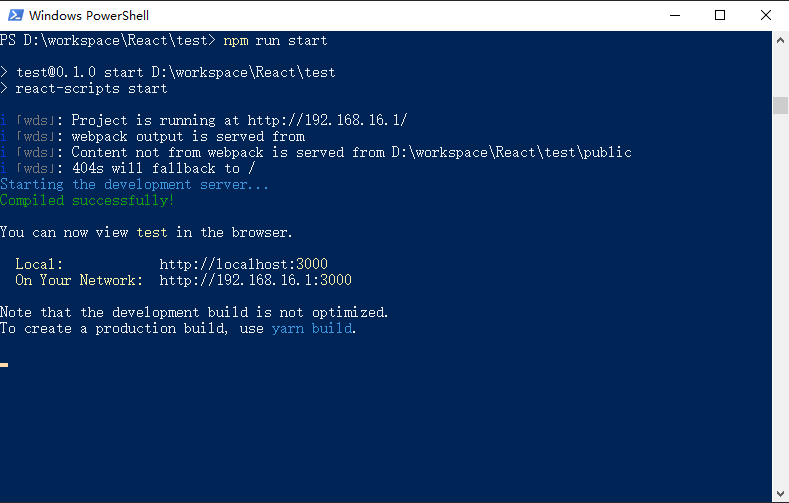Click the vertical scrollbar thumb
Screen dimensions: 789x503
780,106
